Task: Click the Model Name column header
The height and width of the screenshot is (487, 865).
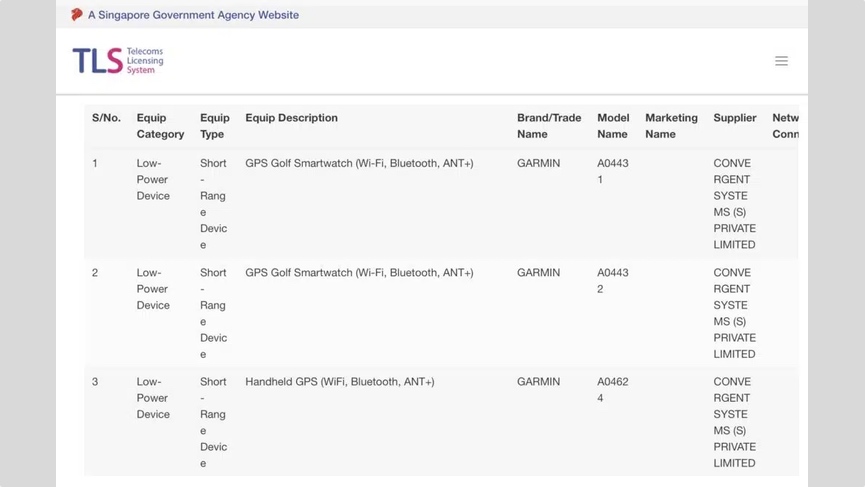Action: 613,126
